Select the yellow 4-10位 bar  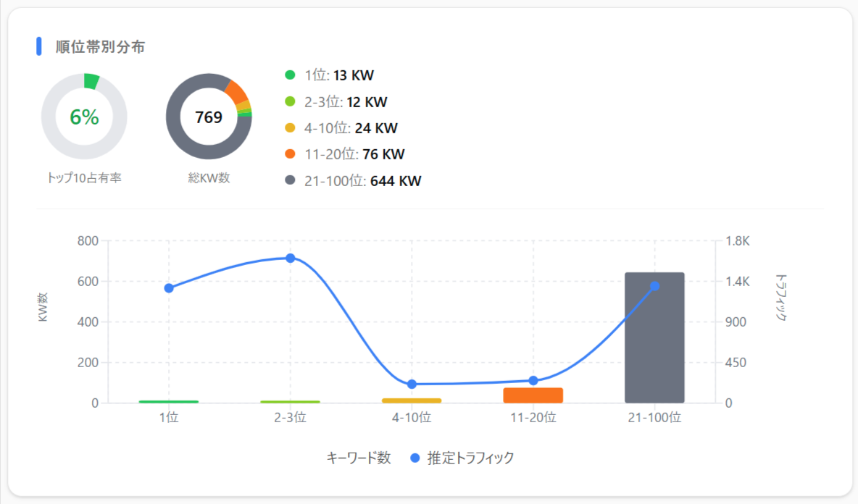(412, 400)
